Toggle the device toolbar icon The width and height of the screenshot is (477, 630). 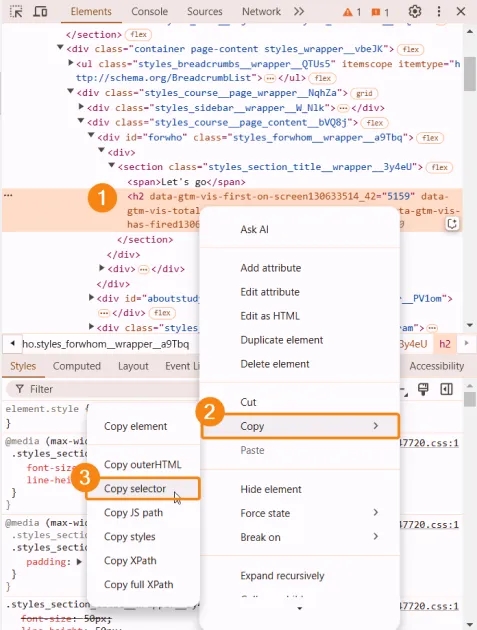coord(40,12)
